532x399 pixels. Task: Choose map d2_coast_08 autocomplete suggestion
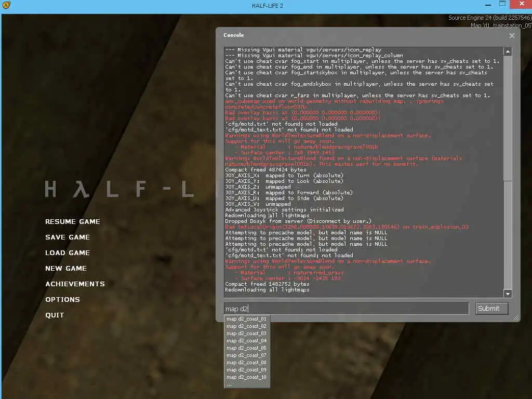click(x=247, y=363)
